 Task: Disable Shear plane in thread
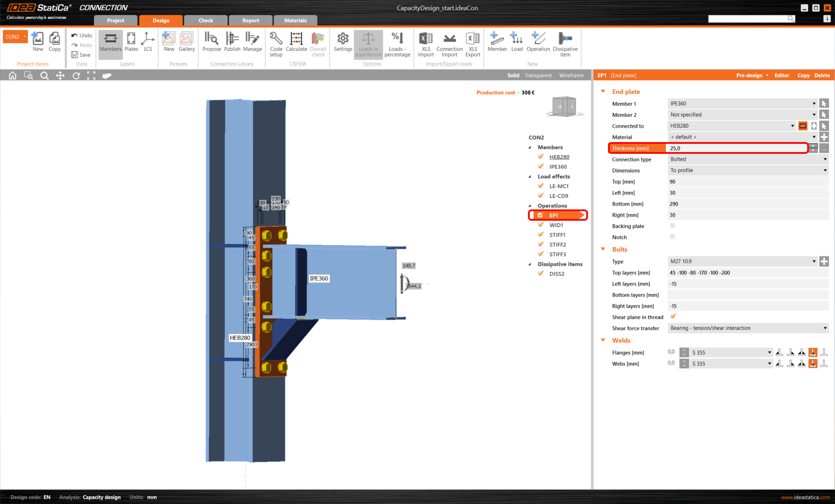(x=673, y=316)
